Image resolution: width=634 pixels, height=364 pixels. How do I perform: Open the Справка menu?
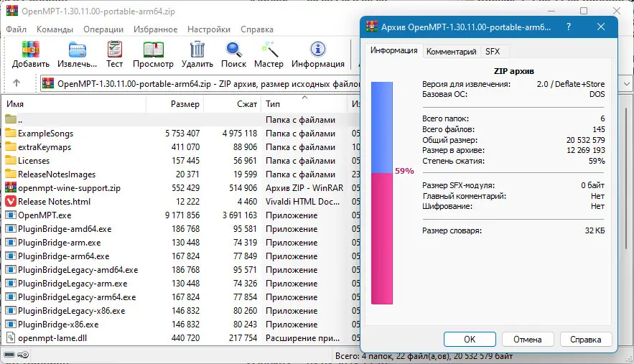click(x=257, y=29)
